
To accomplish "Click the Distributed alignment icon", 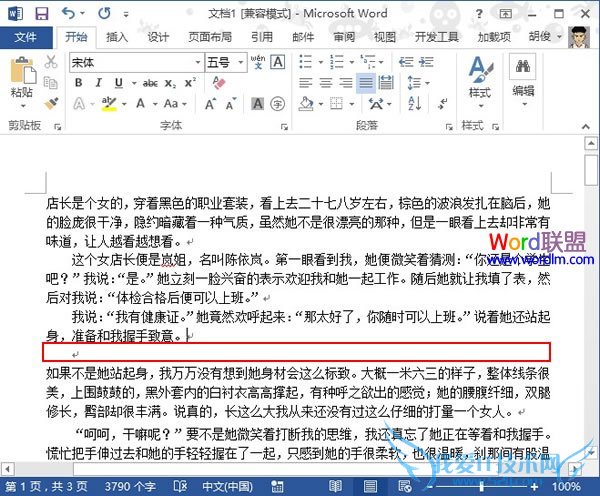I will pyautogui.click(x=386, y=83).
